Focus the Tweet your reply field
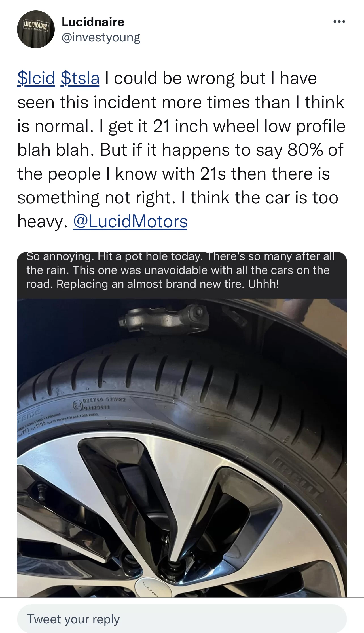 click(182, 619)
